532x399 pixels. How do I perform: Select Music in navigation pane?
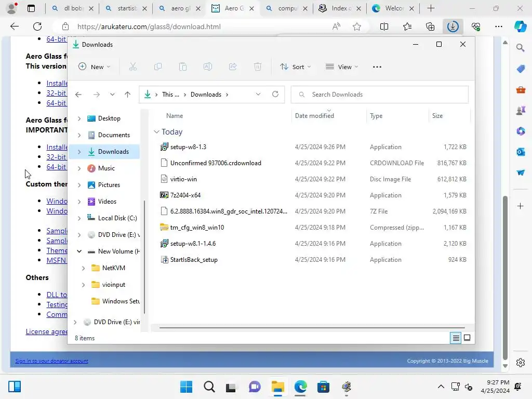(106, 168)
